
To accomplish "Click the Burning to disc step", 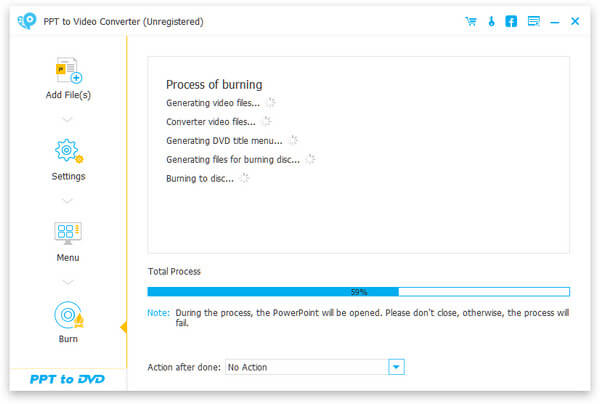I will [x=200, y=178].
